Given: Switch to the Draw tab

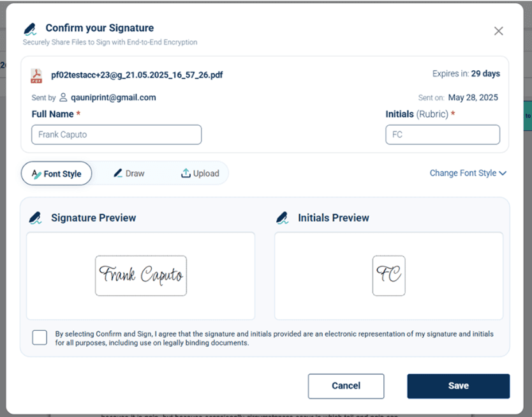Looking at the screenshot, I should coord(129,173).
